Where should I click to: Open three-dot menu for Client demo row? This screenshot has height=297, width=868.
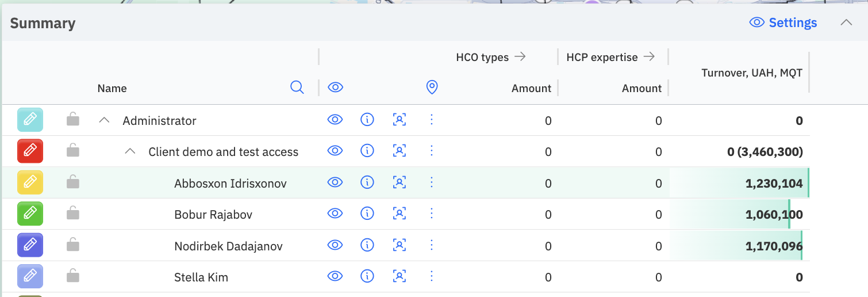pos(432,151)
